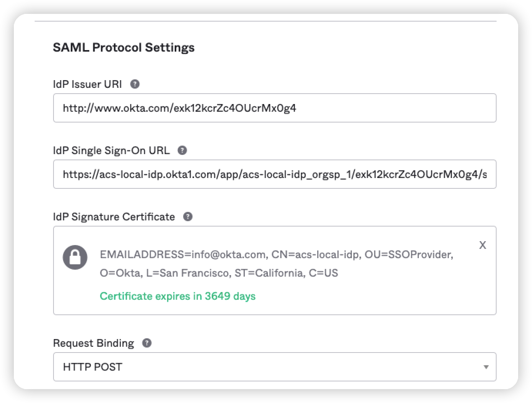Click the horizontal divider above SAML settings
This screenshot has width=532, height=403.
coord(266,21)
